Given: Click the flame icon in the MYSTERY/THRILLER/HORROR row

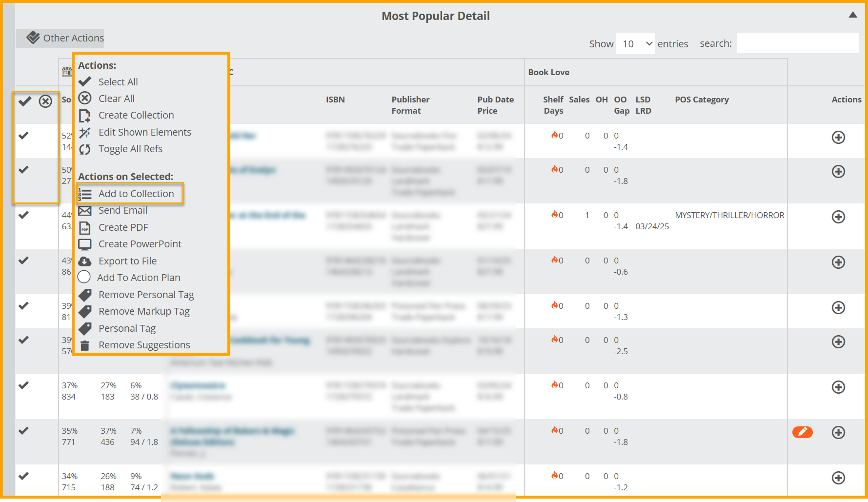Looking at the screenshot, I should pyautogui.click(x=554, y=215).
